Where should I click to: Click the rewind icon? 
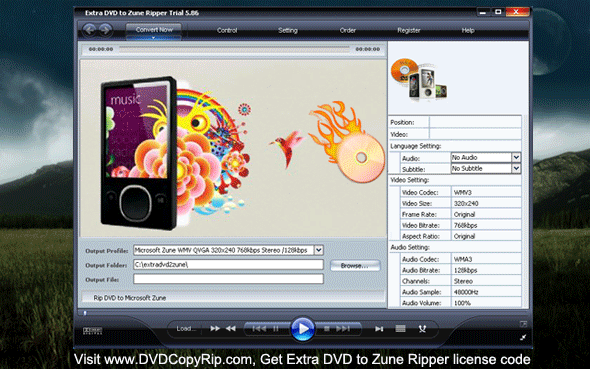[231, 329]
